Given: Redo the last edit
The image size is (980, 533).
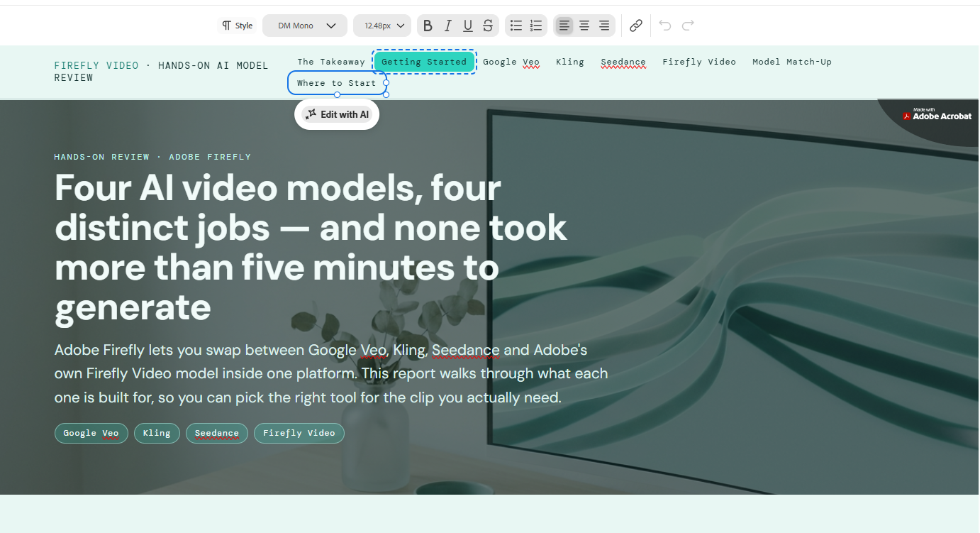Looking at the screenshot, I should [688, 26].
